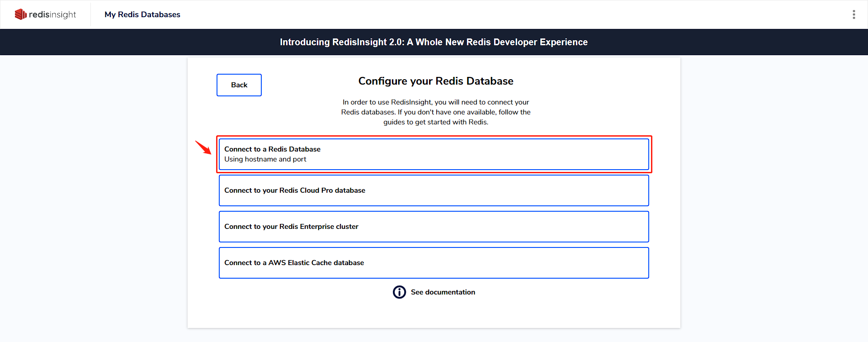Choose Connect to a Redis Database

point(434,154)
